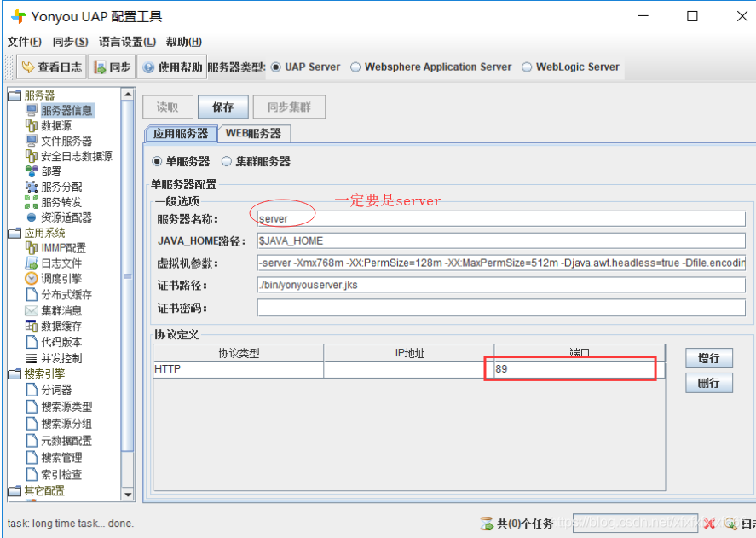Select the UAP Server radio button
Viewport: 756px width, 538px height.
point(276,67)
